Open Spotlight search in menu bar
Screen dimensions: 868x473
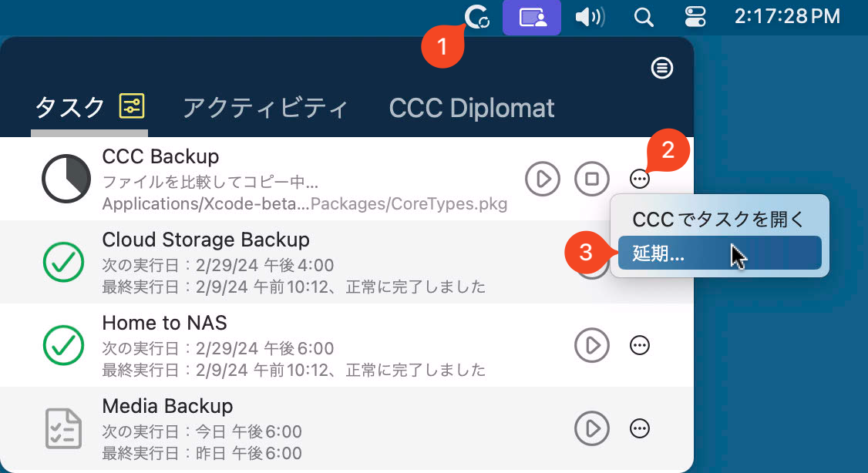pos(644,18)
